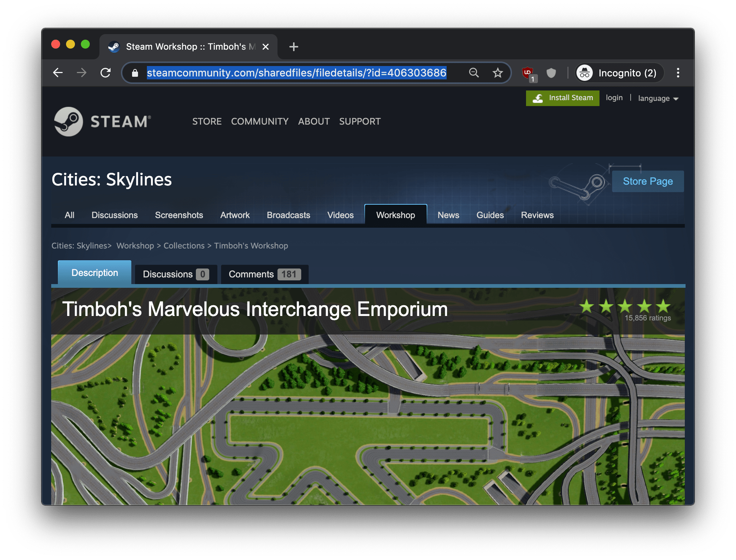Click the 15,856 ratings text

(x=648, y=318)
